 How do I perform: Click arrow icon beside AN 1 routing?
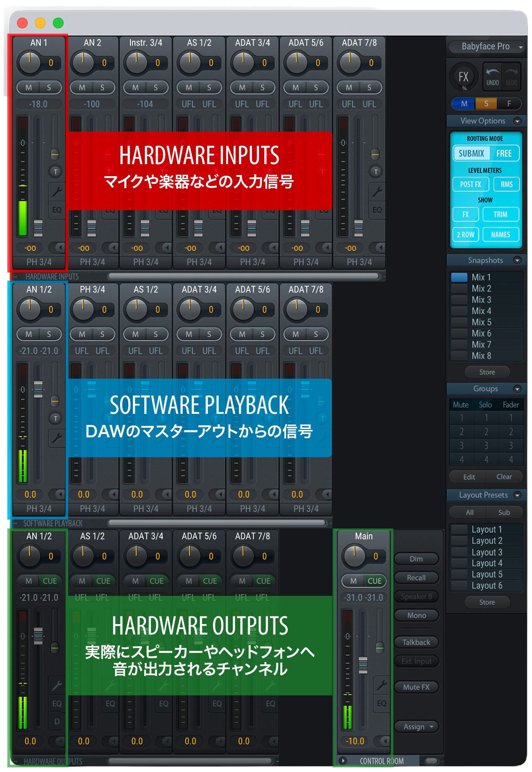(59, 247)
